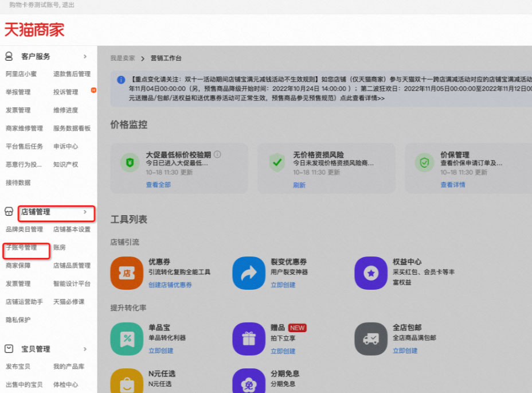
Task: Select the 权益中心 purple star icon
Action: [x=371, y=273]
